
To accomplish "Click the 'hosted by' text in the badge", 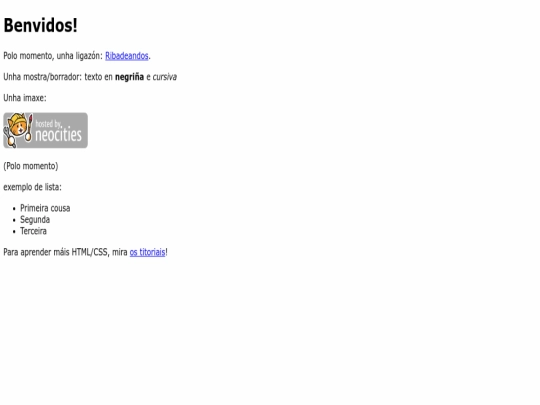I will 48,124.
